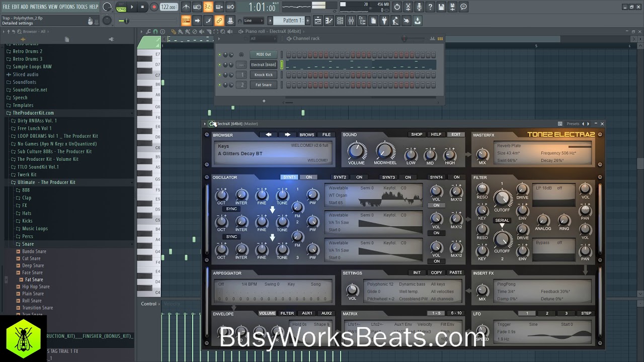The image size is (644, 362).
Task: Open the OPTIONS menu
Action: point(67,7)
